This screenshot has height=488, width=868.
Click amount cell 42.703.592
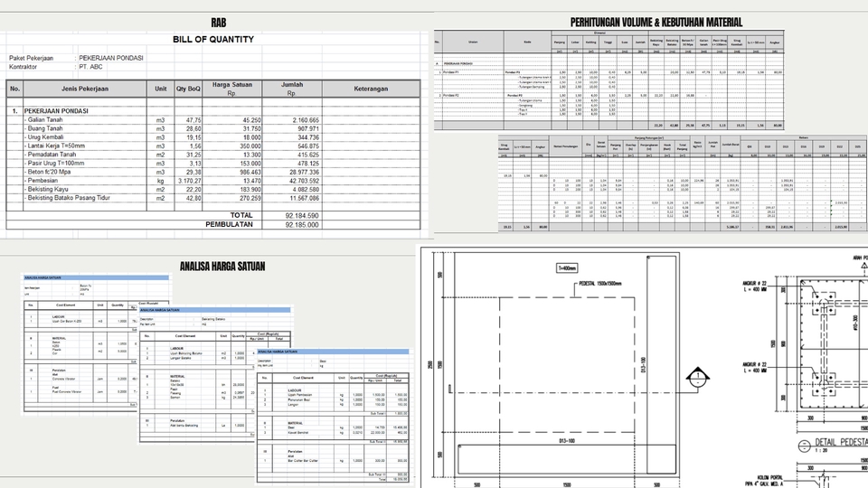click(x=305, y=181)
